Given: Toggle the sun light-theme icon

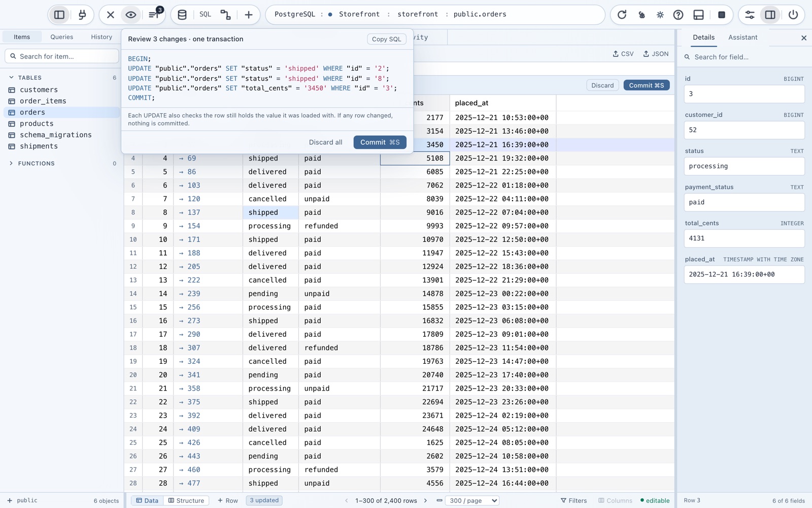Looking at the screenshot, I should [660, 15].
